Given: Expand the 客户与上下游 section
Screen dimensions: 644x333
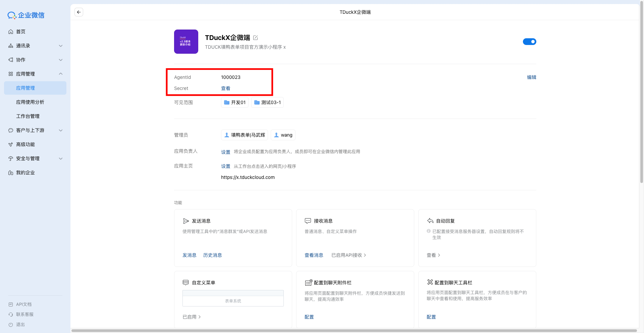Looking at the screenshot, I should coord(30,130).
